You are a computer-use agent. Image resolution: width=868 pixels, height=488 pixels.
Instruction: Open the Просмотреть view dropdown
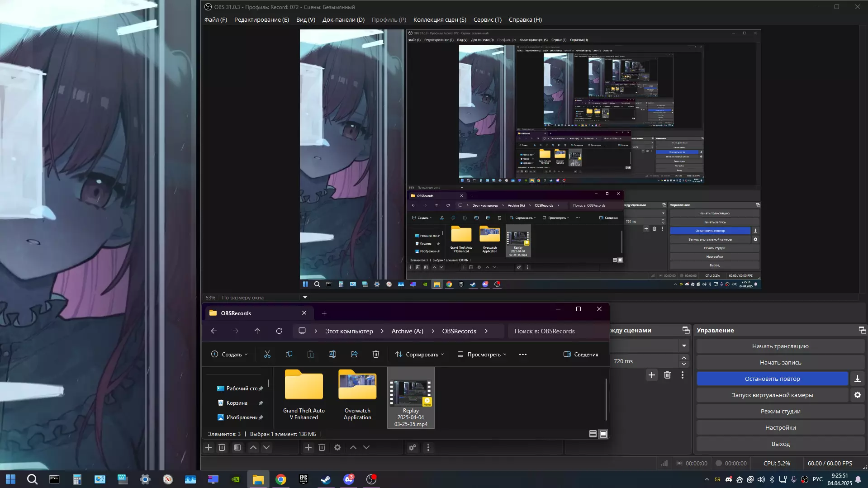coord(482,355)
